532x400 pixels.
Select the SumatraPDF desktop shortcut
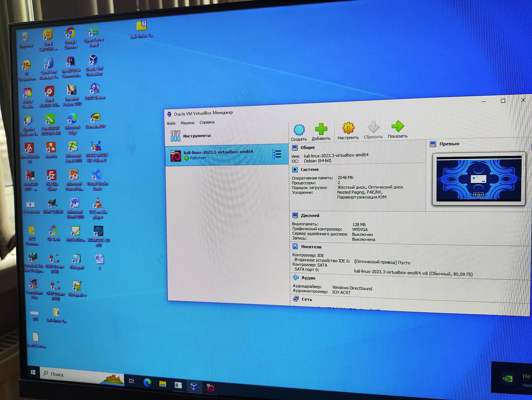click(95, 121)
